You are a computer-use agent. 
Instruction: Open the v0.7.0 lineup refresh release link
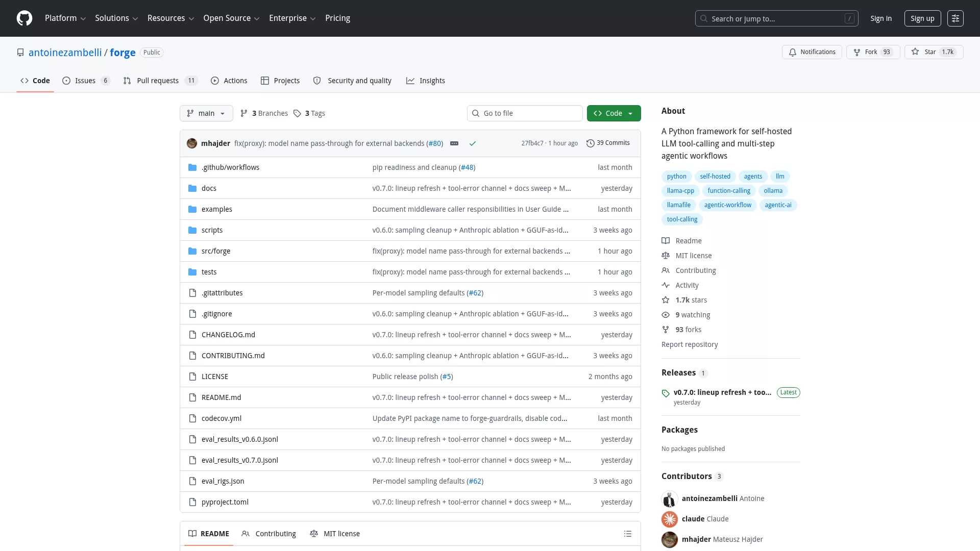[722, 392]
